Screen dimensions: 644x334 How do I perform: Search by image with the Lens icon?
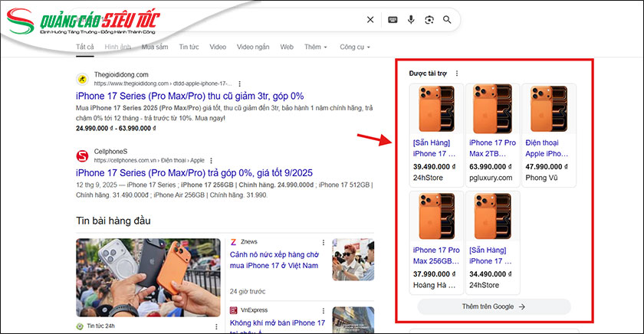pyautogui.click(x=429, y=20)
